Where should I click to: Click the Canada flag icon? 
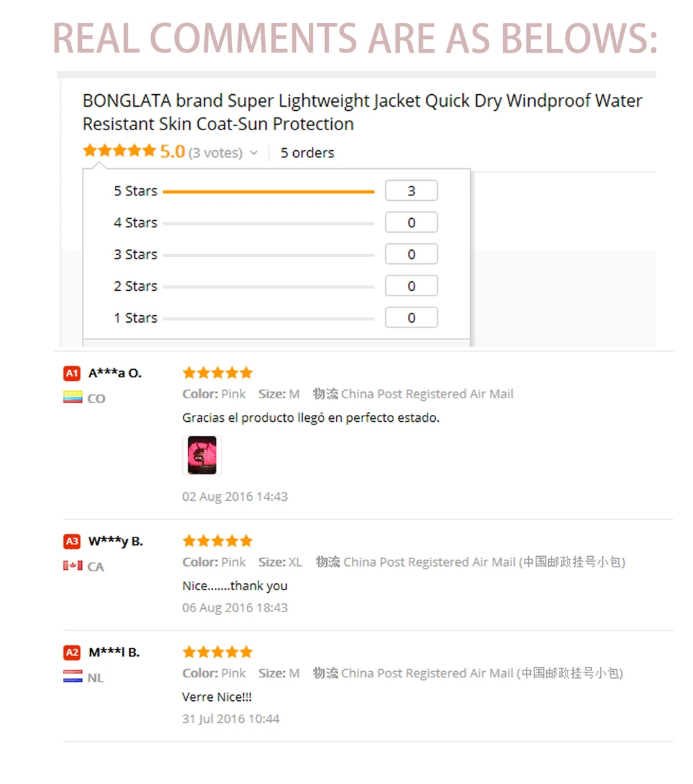click(x=73, y=566)
